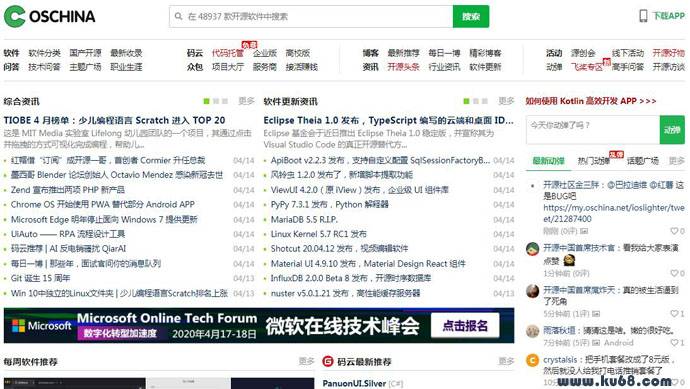The width and height of the screenshot is (690, 389).
Task: Like the 开源社区金三胖 post heart icon
Action: pos(674,231)
